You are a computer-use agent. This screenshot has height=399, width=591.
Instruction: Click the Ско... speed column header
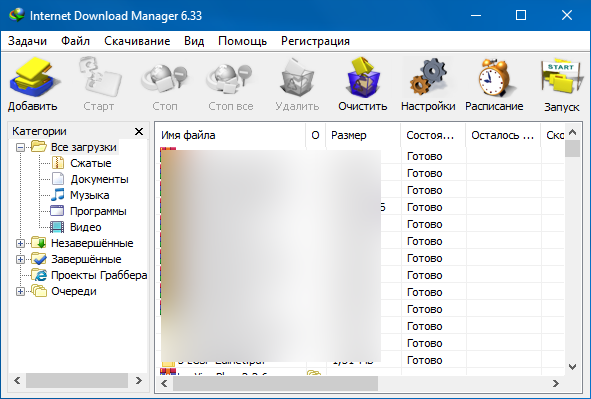[553, 135]
